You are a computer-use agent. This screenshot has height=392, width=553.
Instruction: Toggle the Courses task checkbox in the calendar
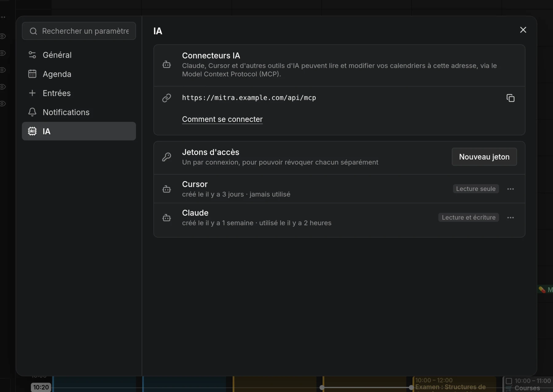[x=509, y=381]
